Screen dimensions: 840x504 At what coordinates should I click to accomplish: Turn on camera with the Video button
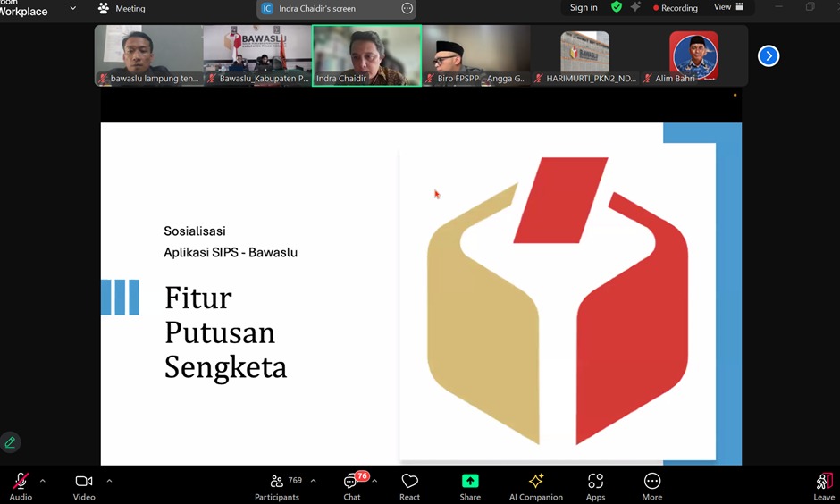tap(84, 486)
